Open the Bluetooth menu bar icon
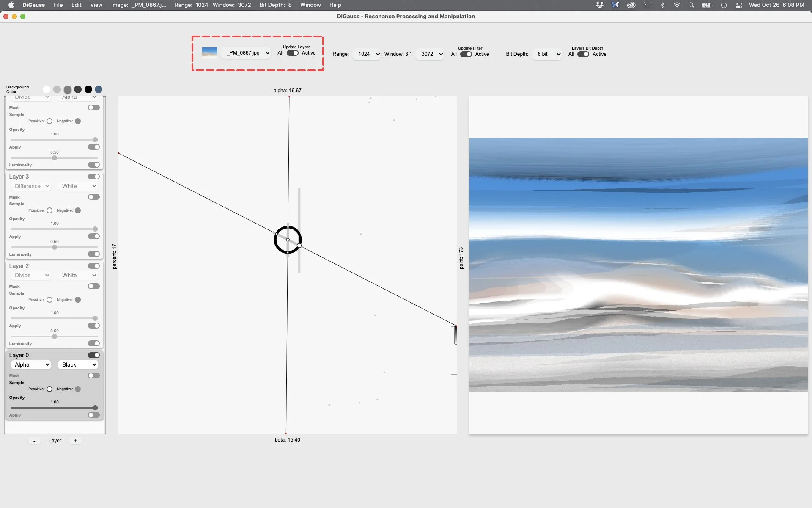 pyautogui.click(x=662, y=5)
